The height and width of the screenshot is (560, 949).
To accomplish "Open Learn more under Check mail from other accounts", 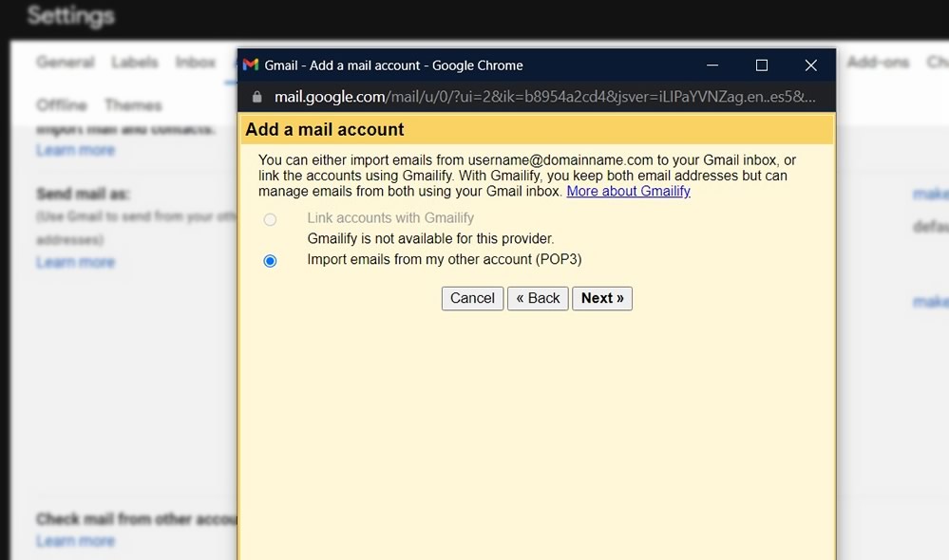I will click(x=75, y=541).
